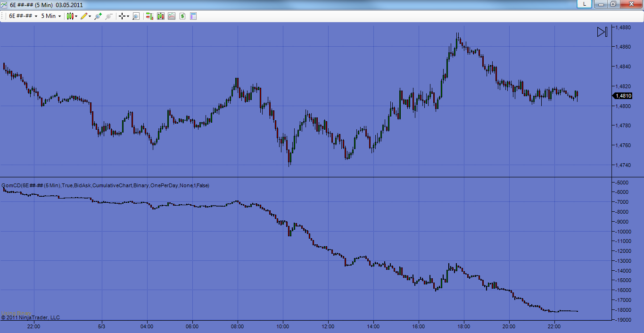
Task: Open the 5 Min interval dropdown
Action: point(51,16)
